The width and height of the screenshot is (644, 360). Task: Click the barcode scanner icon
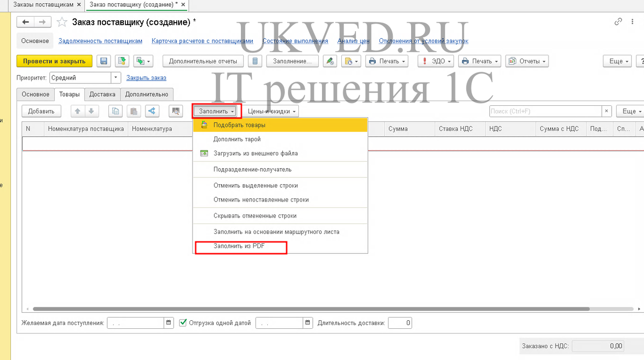tap(176, 111)
